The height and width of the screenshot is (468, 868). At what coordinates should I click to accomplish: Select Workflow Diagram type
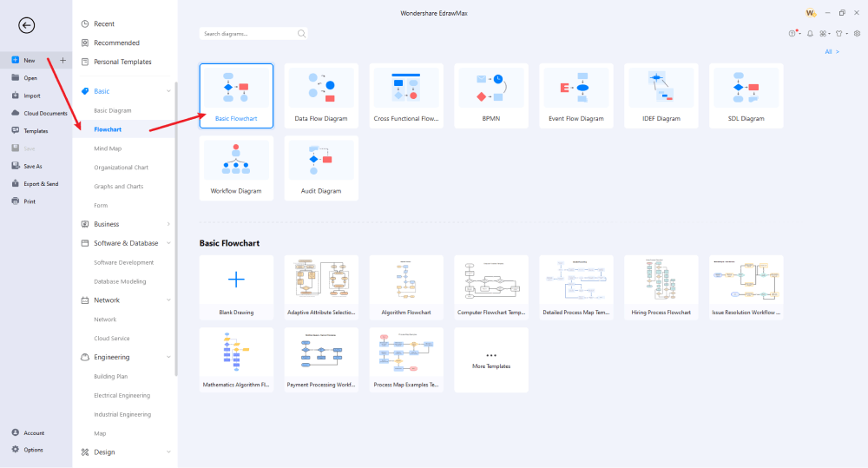click(236, 168)
